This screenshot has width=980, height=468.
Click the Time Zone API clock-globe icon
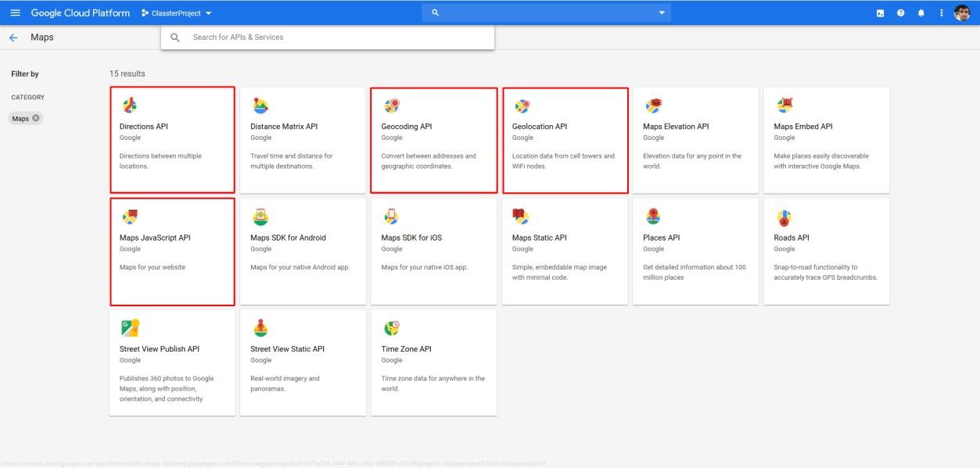[x=392, y=328]
